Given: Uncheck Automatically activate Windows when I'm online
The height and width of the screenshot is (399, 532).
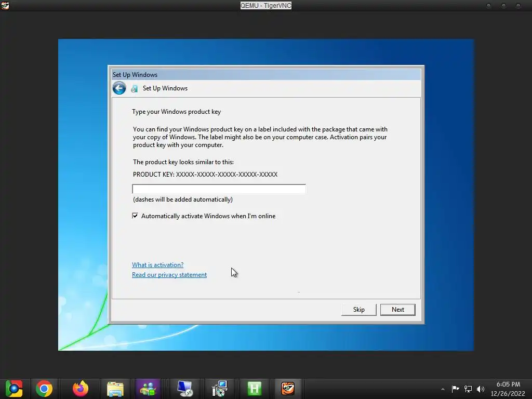Looking at the screenshot, I should [135, 216].
